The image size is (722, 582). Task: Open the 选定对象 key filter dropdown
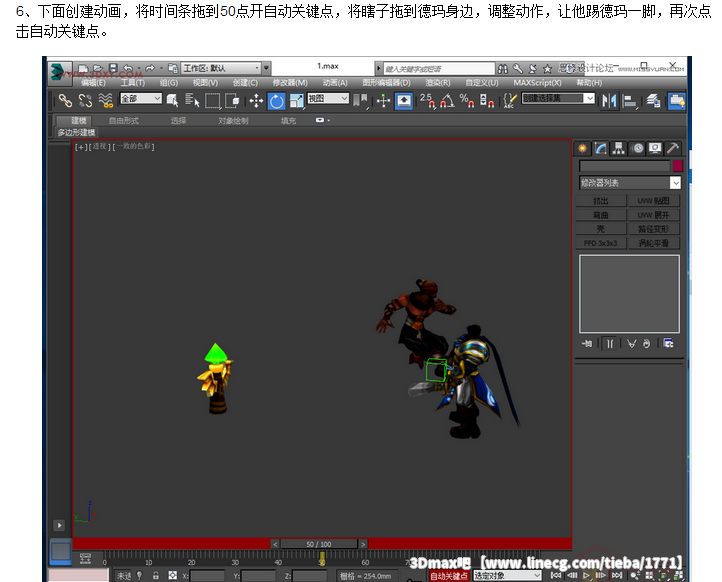(x=507, y=576)
